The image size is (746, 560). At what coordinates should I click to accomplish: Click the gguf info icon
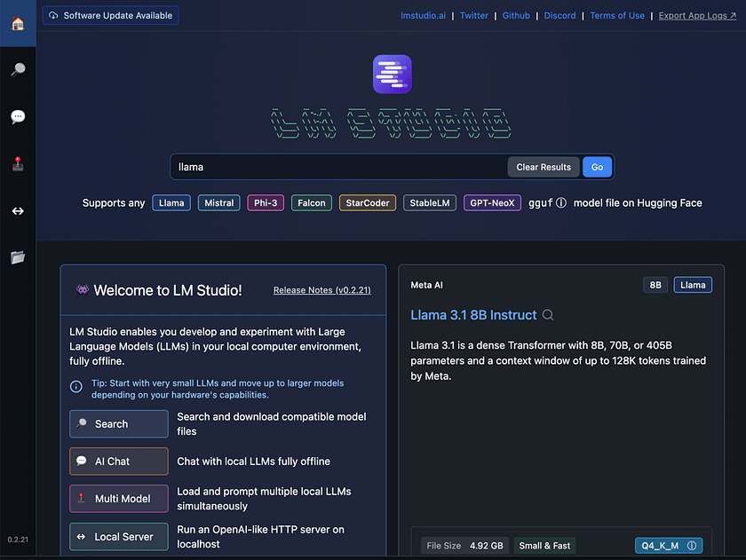(x=561, y=203)
